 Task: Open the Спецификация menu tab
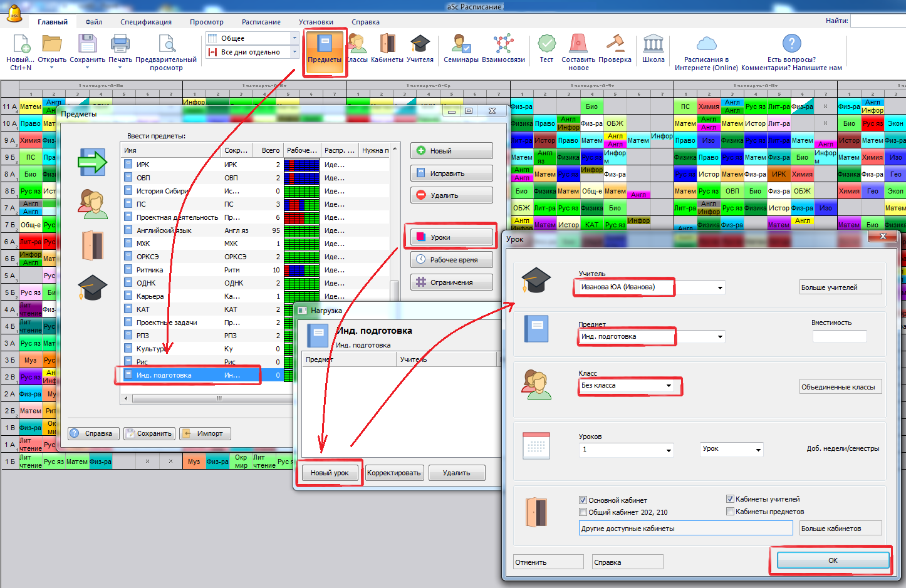[146, 22]
